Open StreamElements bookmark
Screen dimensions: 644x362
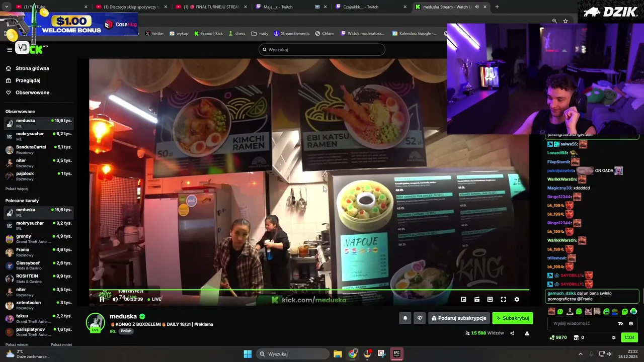[x=292, y=34]
